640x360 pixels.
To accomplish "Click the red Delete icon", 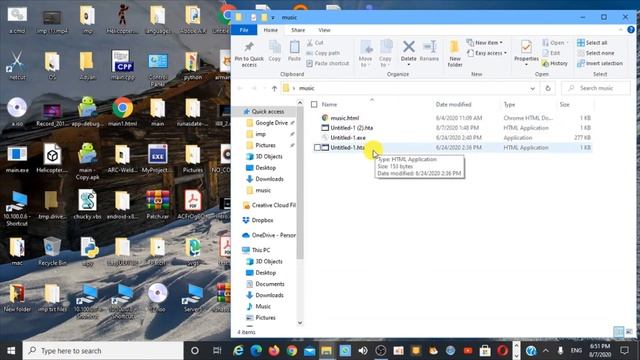I will click(x=409, y=47).
